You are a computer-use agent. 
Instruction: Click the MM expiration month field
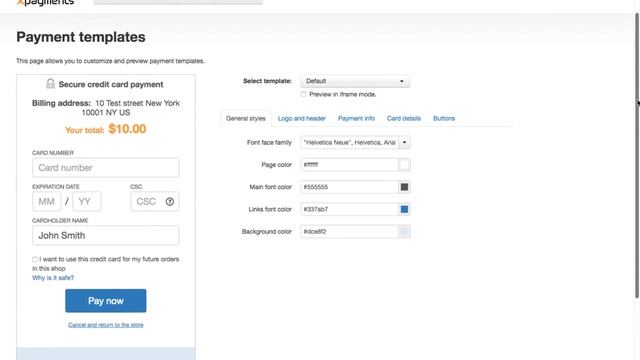click(x=47, y=201)
